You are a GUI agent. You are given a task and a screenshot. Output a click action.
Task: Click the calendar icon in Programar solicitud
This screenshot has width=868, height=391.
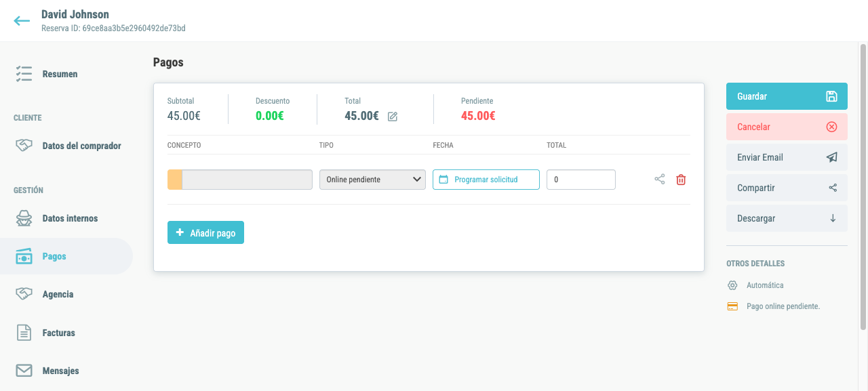click(x=444, y=180)
